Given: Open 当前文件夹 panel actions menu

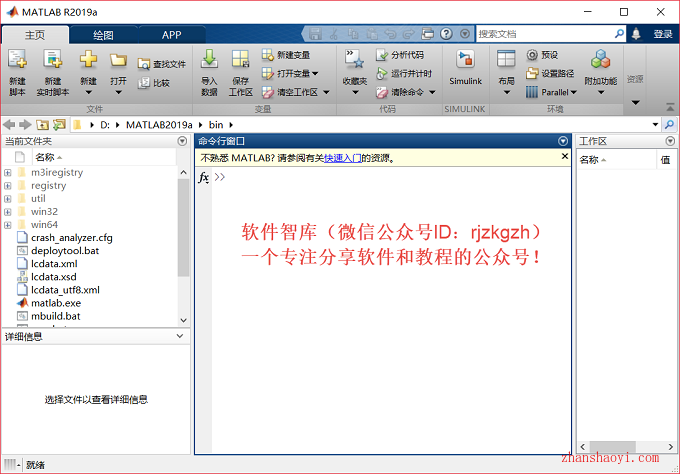Looking at the screenshot, I should (182, 141).
